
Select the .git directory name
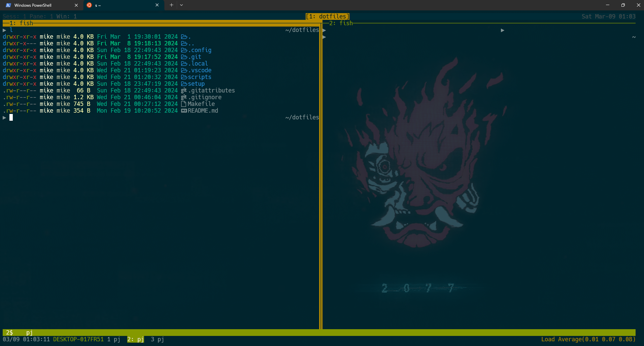click(195, 57)
